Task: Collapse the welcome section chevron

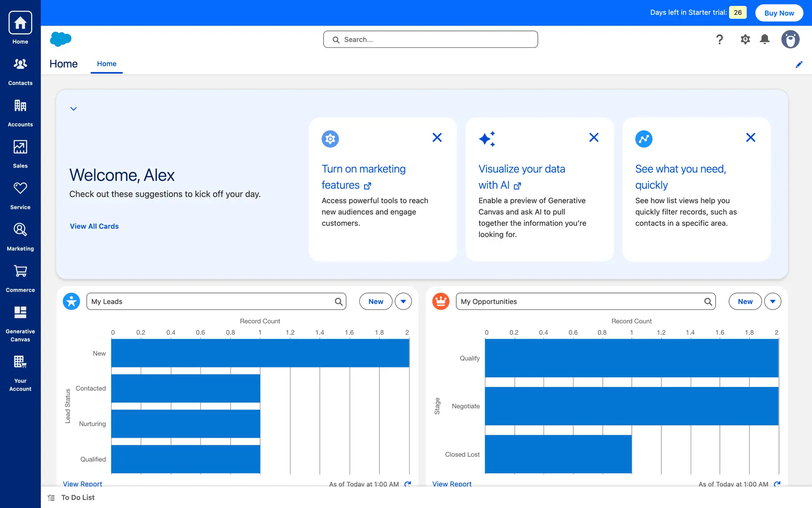Action: point(74,109)
